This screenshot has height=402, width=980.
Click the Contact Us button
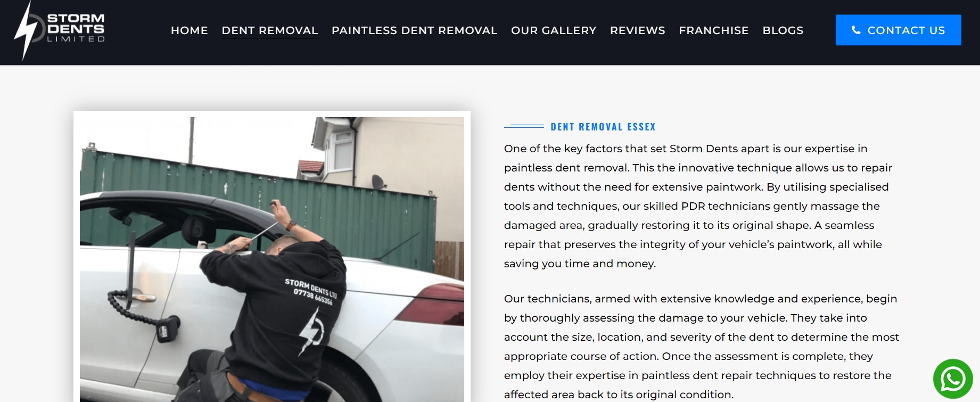tap(898, 30)
